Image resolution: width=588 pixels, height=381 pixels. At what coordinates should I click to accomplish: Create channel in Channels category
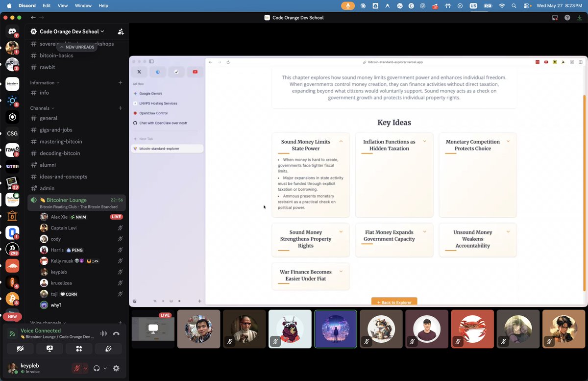click(121, 108)
